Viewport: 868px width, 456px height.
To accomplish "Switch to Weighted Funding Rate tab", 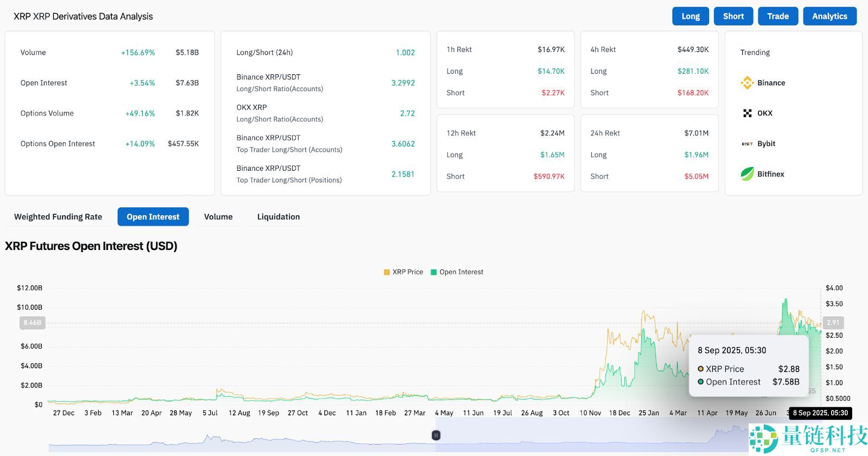I will click(x=58, y=217).
